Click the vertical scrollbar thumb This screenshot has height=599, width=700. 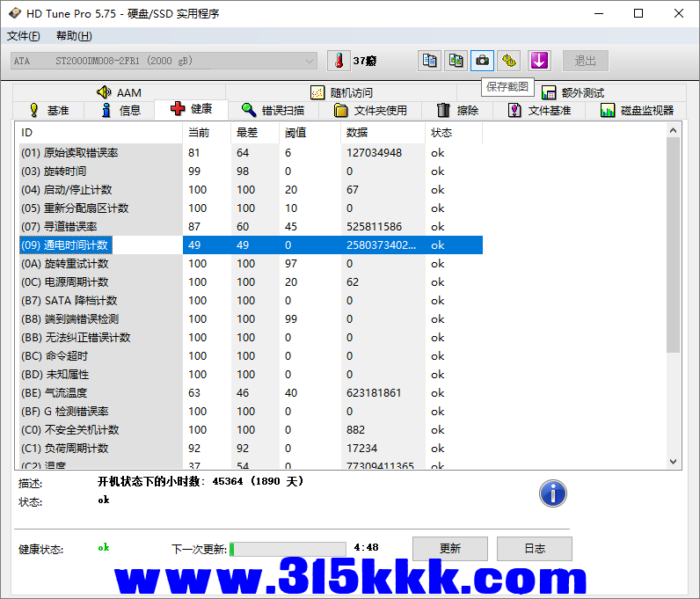click(x=674, y=245)
